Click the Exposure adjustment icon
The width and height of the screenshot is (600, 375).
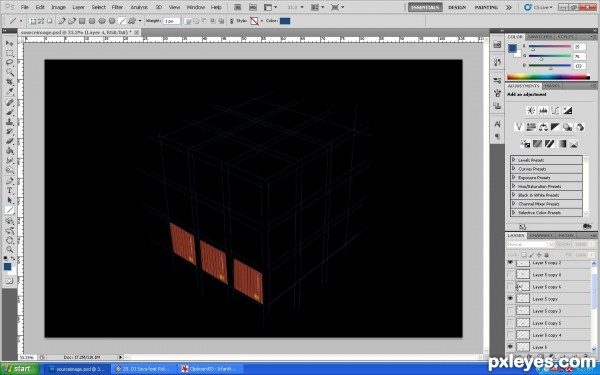point(567,111)
